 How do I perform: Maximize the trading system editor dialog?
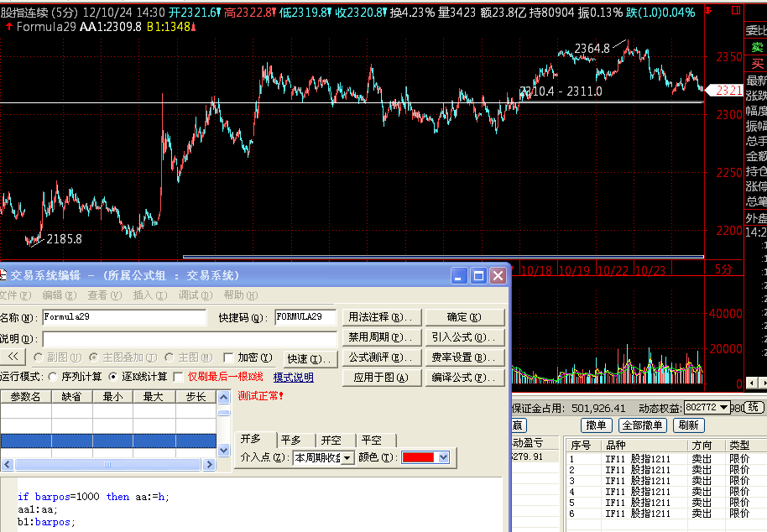point(478,276)
